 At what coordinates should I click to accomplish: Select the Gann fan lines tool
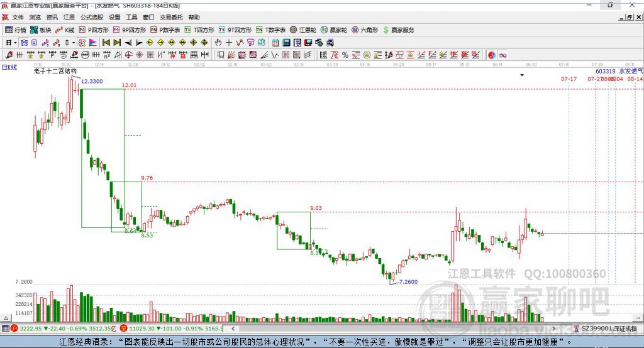tap(231, 55)
